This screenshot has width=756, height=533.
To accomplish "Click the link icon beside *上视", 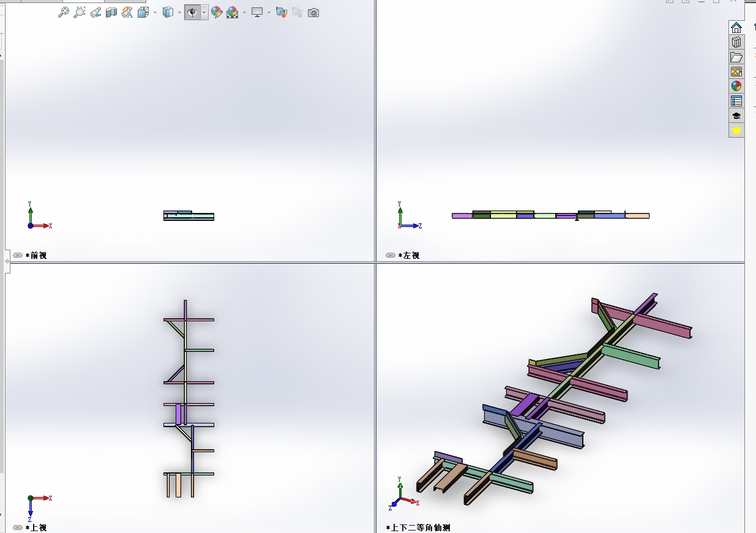I will [18, 527].
